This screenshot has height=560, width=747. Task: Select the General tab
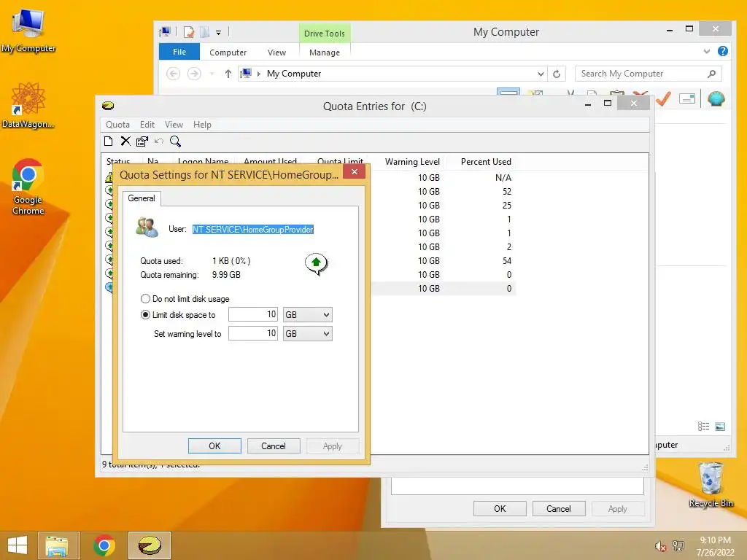142,198
